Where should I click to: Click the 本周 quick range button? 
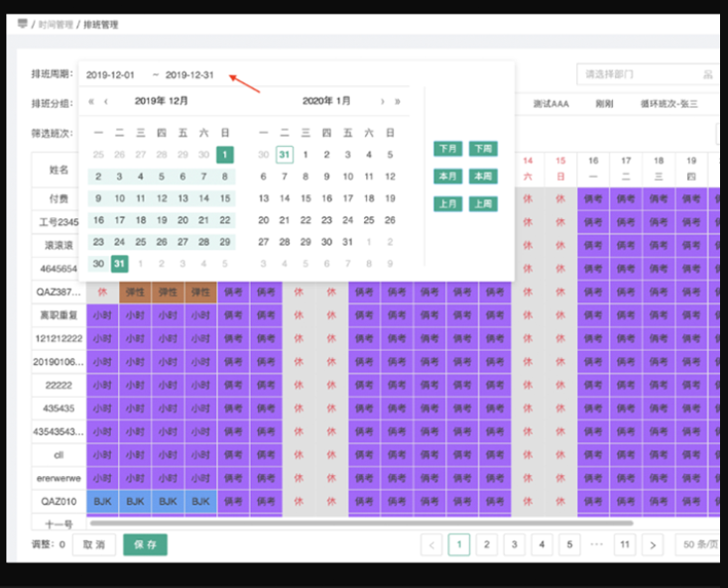pyautogui.click(x=483, y=176)
